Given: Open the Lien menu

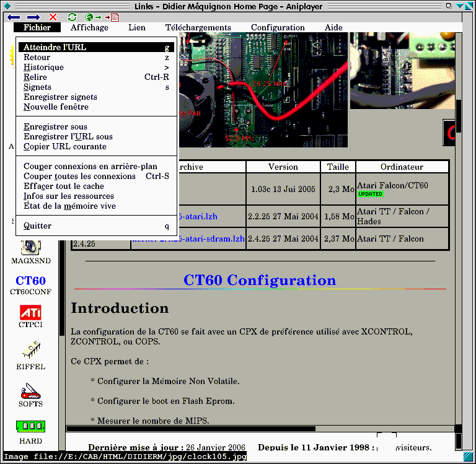Looking at the screenshot, I should click(x=136, y=27).
